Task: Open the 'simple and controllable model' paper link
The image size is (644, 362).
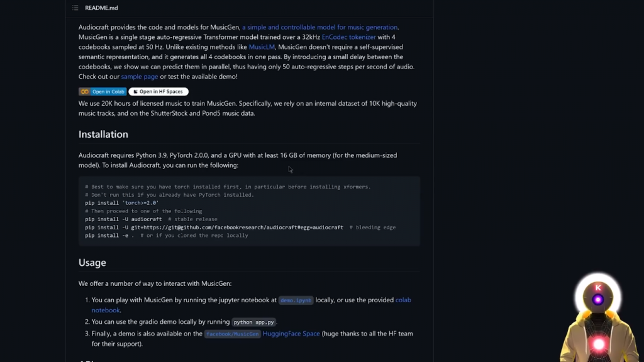Action: pos(319,27)
